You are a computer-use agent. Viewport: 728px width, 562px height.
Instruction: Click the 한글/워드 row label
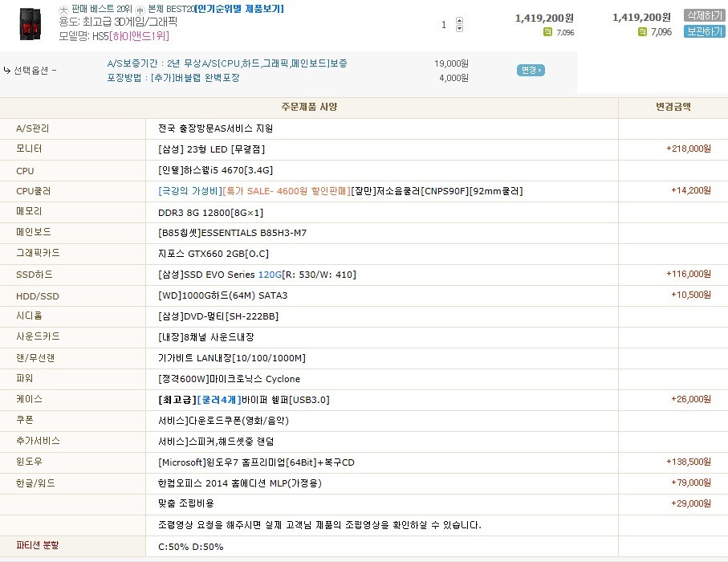pyautogui.click(x=35, y=483)
